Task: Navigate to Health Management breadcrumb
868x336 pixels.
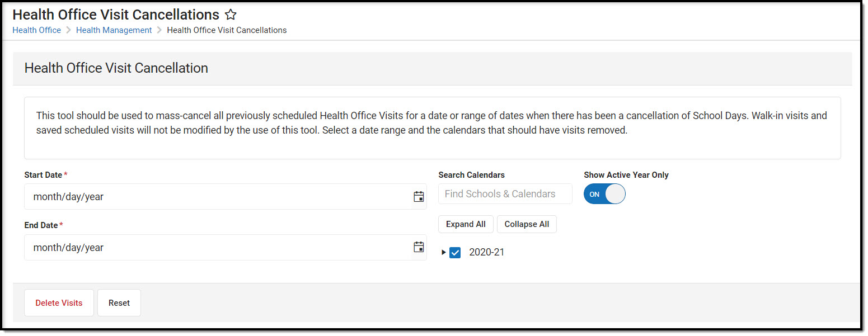Action: click(x=114, y=30)
